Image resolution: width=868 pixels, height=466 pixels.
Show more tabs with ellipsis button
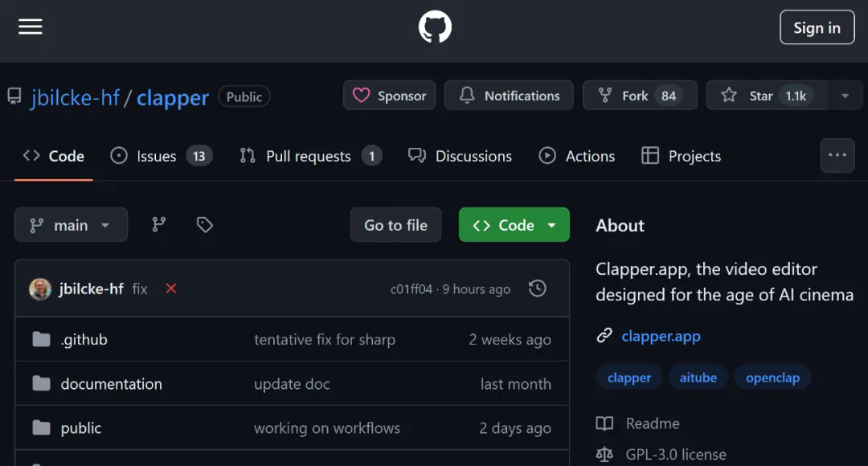pos(837,156)
